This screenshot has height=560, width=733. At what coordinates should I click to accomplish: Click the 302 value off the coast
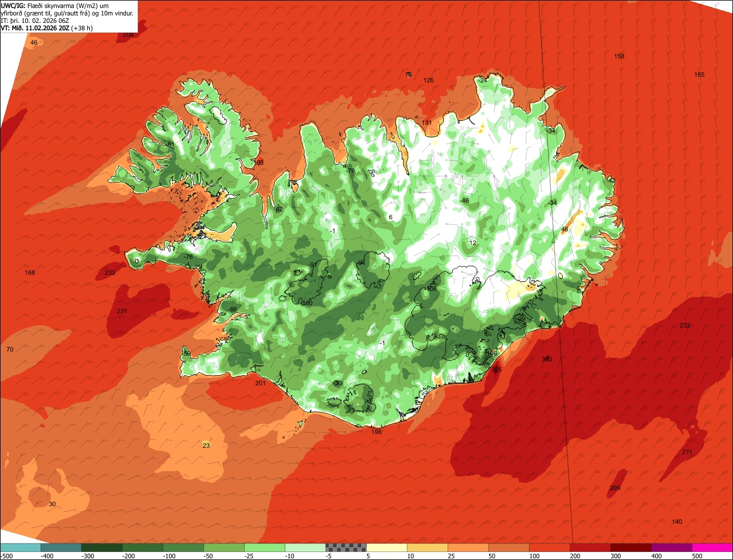pos(547,359)
